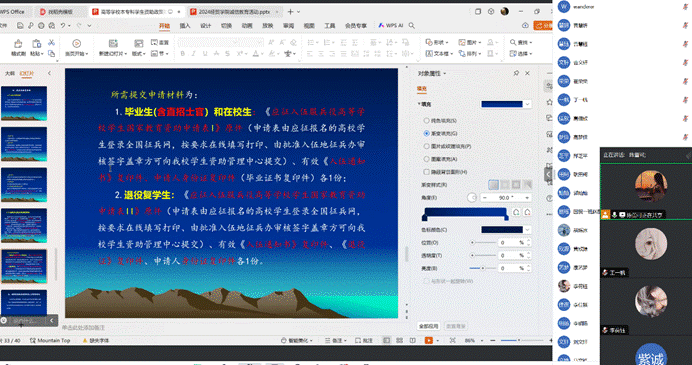Click the Undo arrow icon
Screen dimensions: 692x365
tap(63, 26)
